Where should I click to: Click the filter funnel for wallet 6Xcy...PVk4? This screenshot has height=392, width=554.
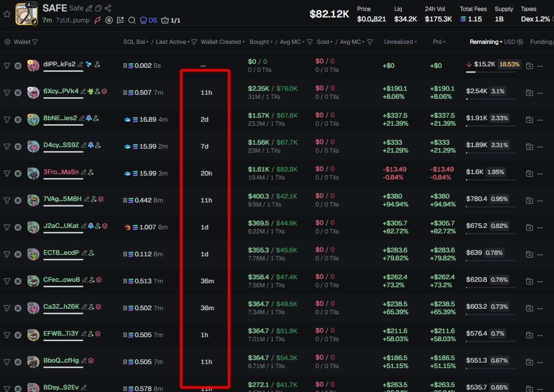coord(7,92)
